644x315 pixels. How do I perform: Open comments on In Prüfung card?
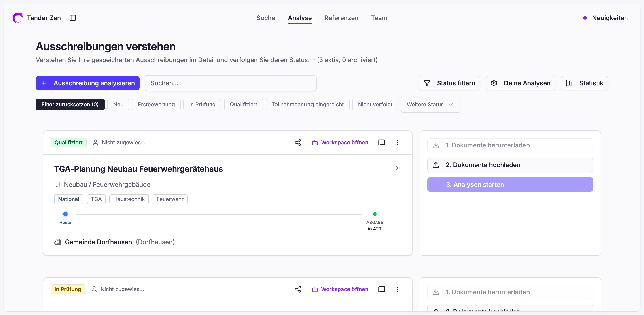pyautogui.click(x=381, y=289)
